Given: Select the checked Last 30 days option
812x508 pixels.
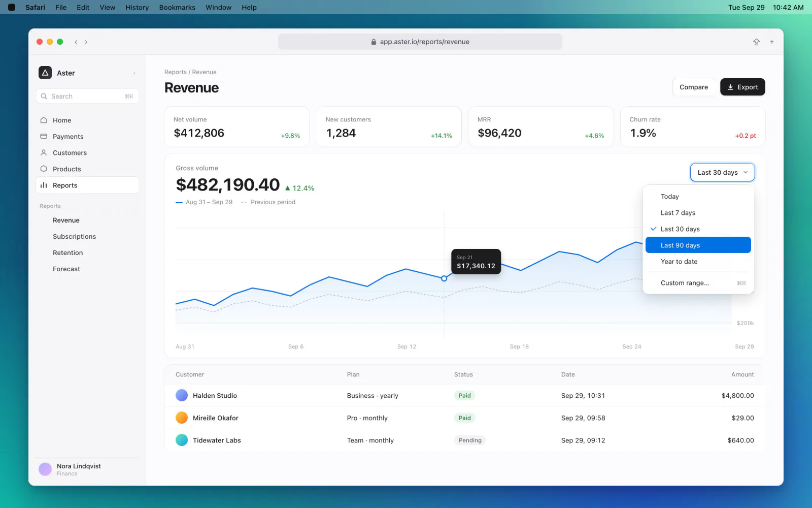Looking at the screenshot, I should (x=698, y=229).
